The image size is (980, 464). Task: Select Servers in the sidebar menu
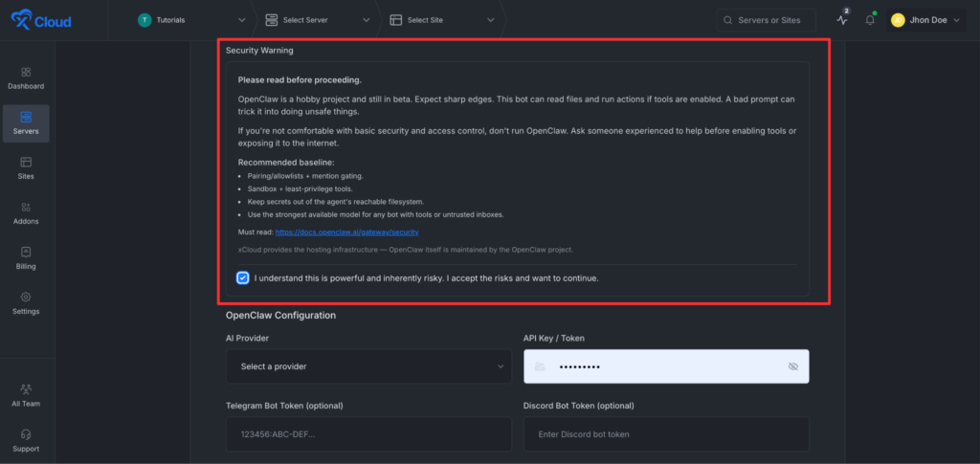coord(26,122)
